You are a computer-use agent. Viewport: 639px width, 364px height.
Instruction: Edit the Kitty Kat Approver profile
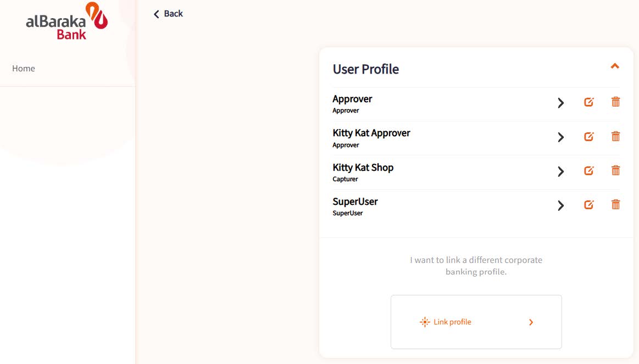click(589, 136)
